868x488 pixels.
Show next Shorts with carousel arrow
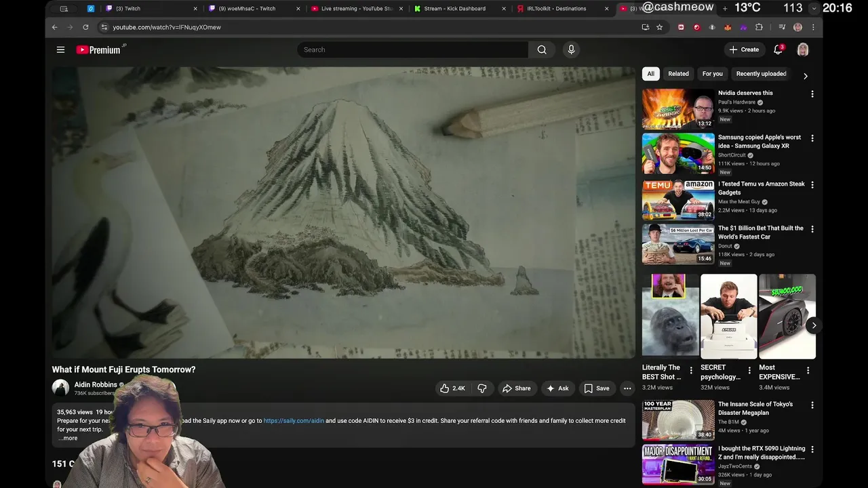tap(814, 325)
